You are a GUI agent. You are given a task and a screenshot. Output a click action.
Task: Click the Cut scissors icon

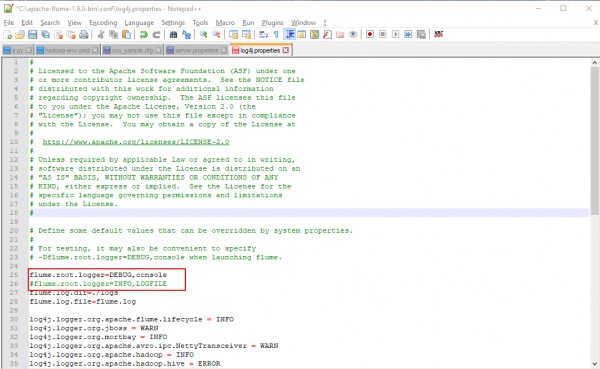tap(101, 35)
